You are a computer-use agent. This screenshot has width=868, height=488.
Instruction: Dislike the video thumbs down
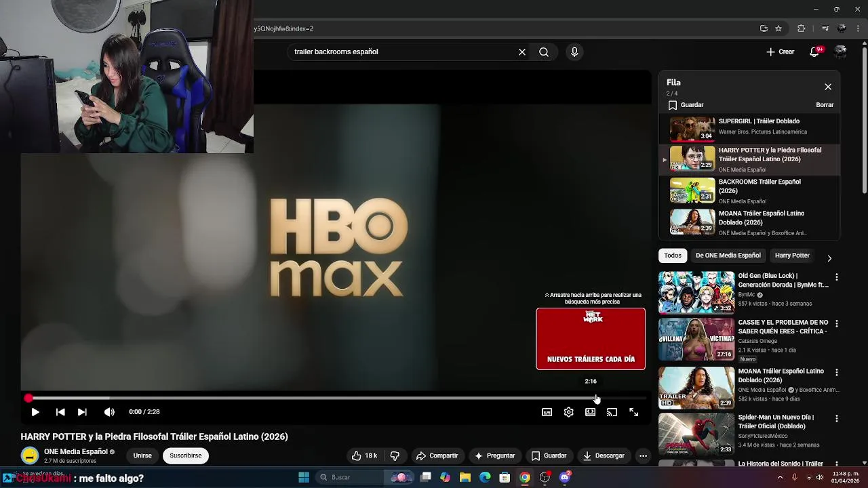coord(395,455)
